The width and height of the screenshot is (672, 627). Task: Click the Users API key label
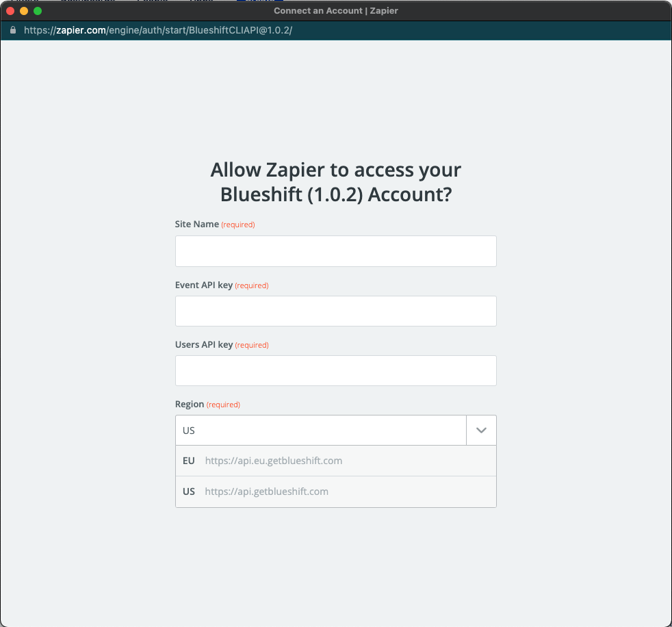coord(203,344)
